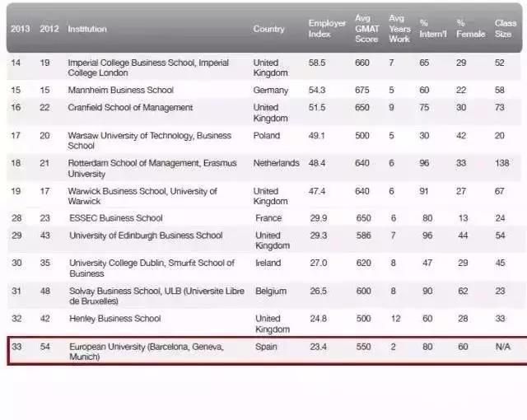Click class size 138 for Rotterdam

tap(501, 163)
